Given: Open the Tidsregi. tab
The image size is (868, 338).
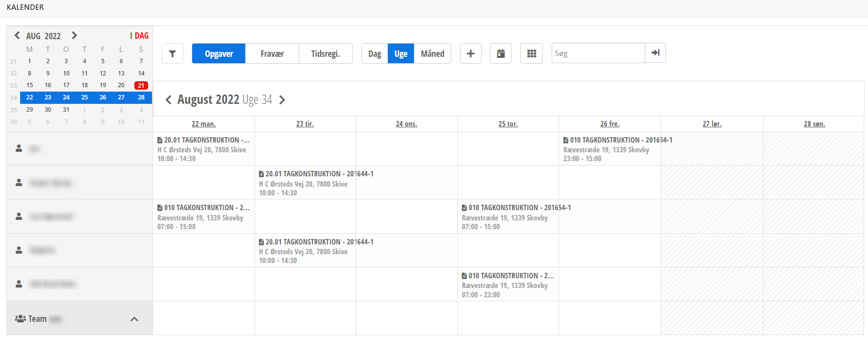Looking at the screenshot, I should (325, 54).
